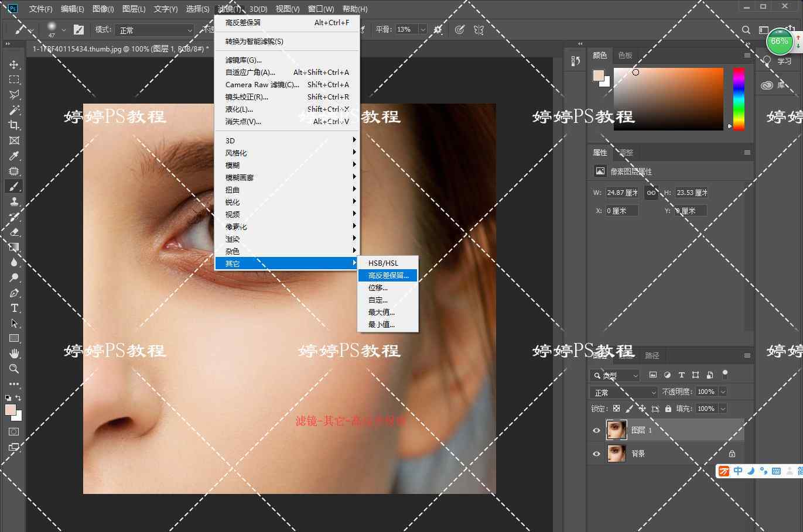
Task: Toggle lock transparent pixels
Action: coord(616,409)
